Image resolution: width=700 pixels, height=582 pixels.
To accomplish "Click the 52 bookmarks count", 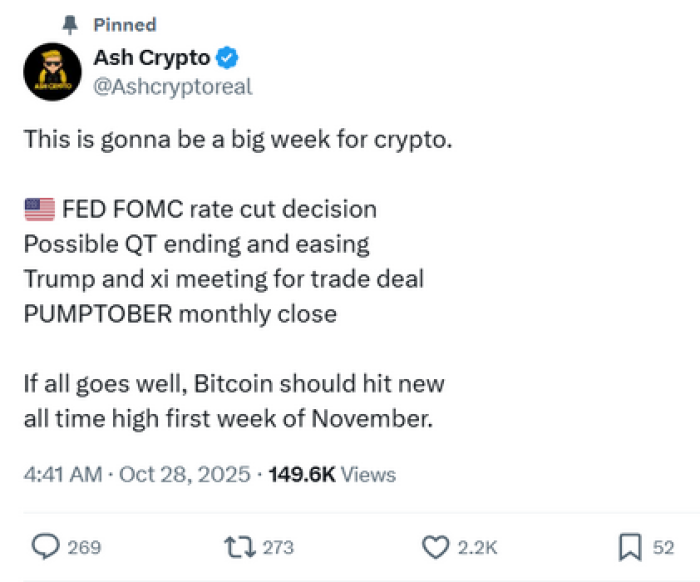I will tap(663, 547).
